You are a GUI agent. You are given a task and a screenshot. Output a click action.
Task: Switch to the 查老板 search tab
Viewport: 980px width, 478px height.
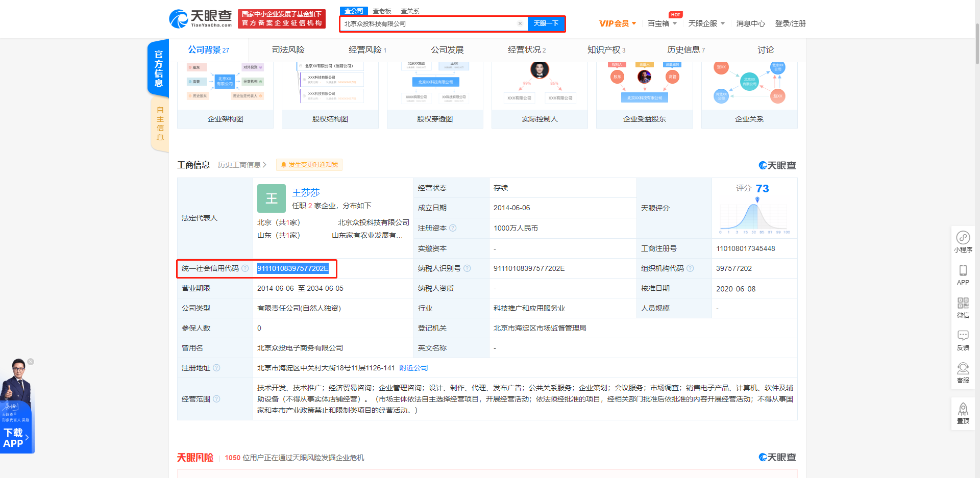tap(382, 11)
